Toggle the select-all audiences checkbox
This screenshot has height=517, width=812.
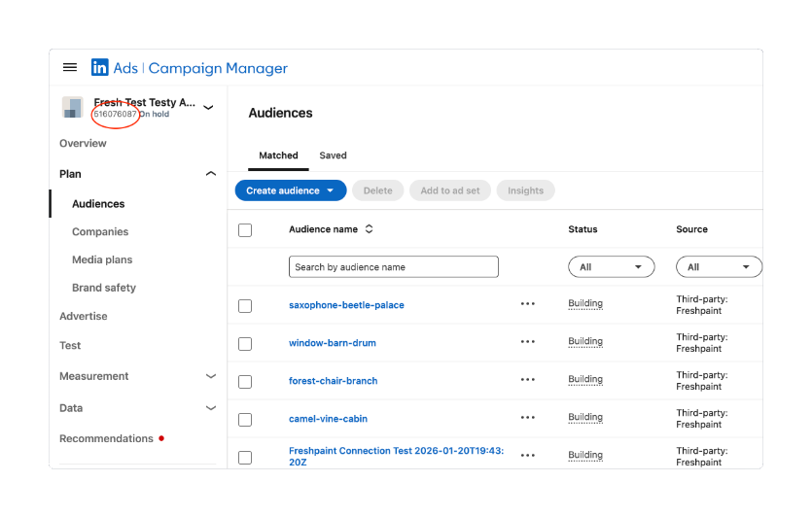click(245, 230)
